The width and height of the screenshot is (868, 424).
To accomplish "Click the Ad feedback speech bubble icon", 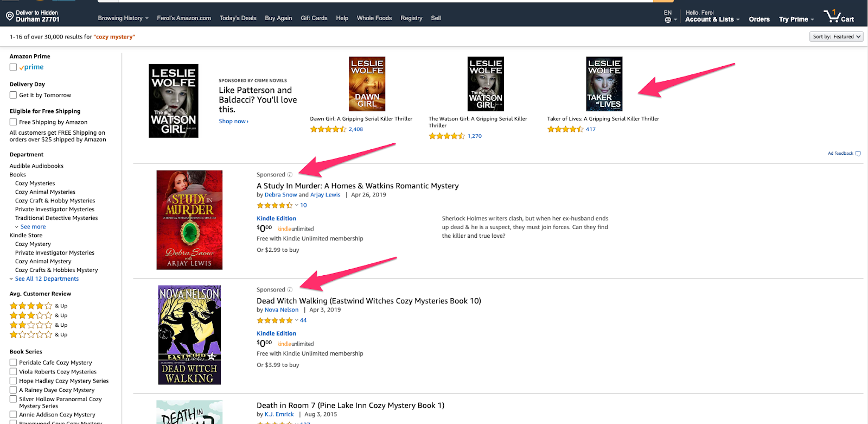I will 858,154.
